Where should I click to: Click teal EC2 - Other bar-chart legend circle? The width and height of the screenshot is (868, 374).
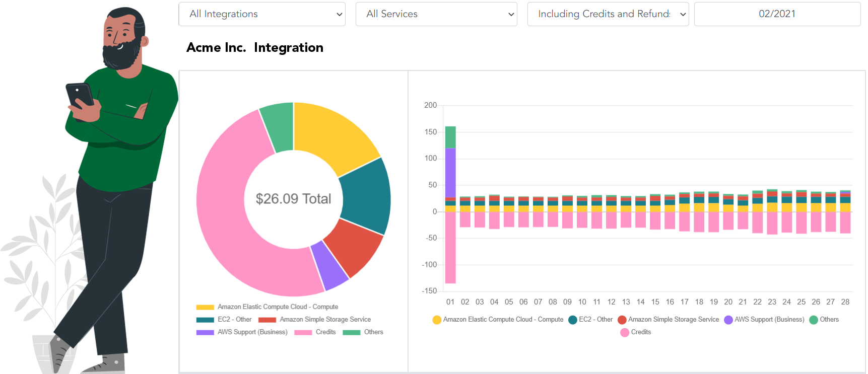click(572, 320)
